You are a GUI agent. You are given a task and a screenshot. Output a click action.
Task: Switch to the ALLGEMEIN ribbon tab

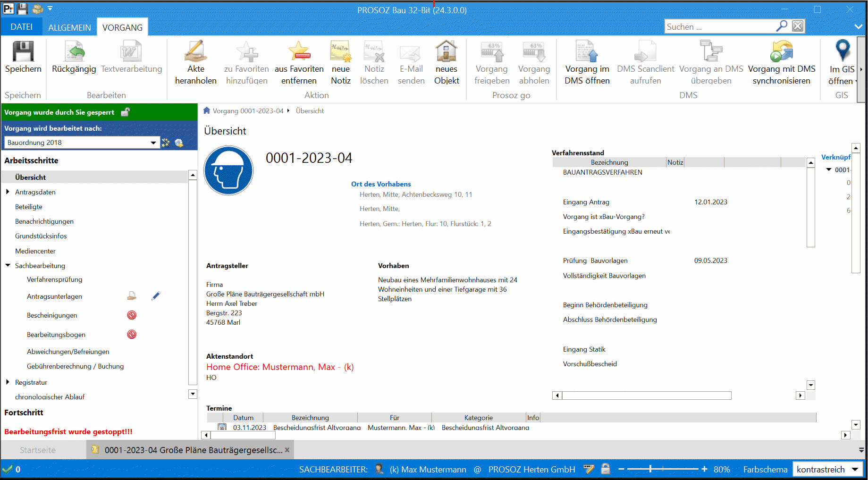[69, 27]
